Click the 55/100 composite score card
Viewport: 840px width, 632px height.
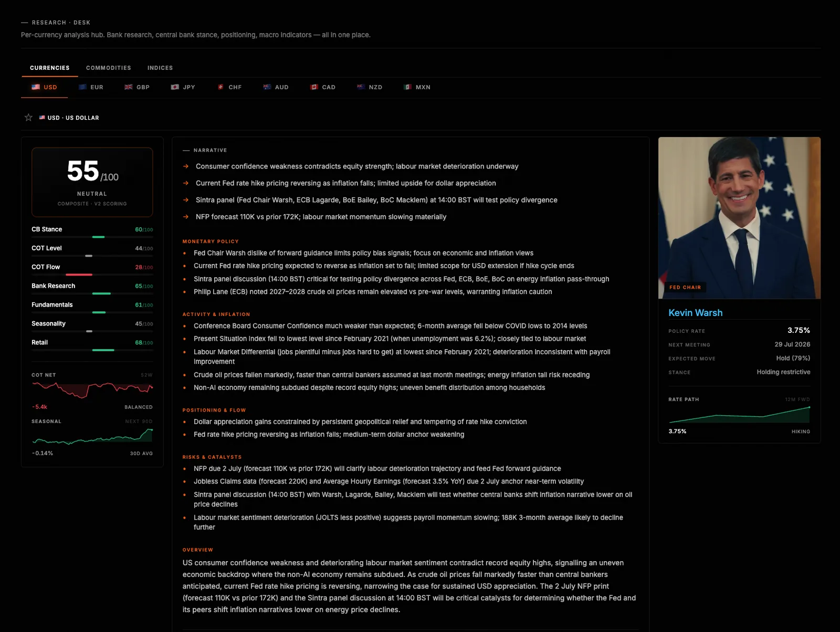click(x=92, y=182)
